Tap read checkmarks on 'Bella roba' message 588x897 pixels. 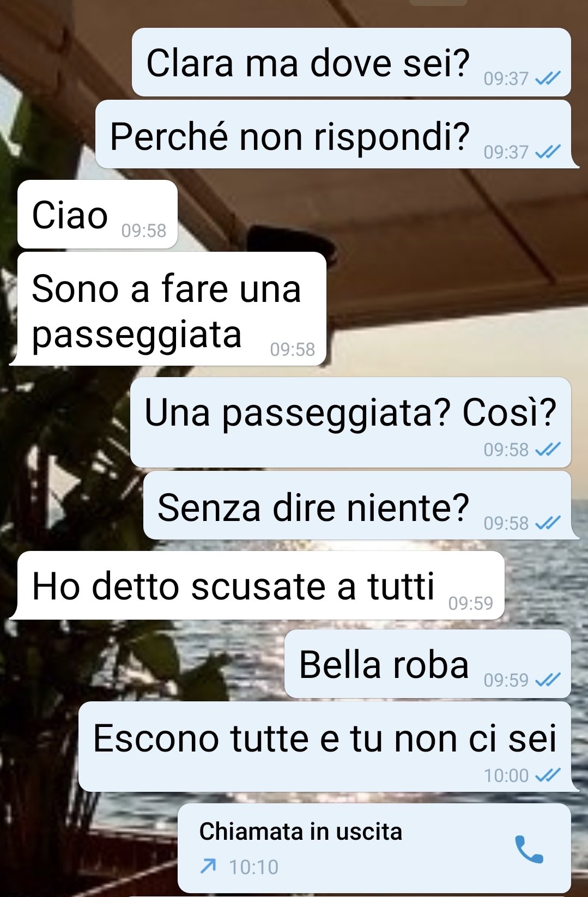pos(548,680)
